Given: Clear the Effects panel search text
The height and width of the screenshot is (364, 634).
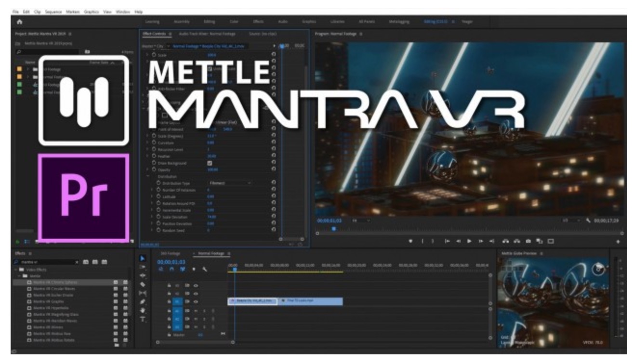Looking at the screenshot, I should pos(78,262).
